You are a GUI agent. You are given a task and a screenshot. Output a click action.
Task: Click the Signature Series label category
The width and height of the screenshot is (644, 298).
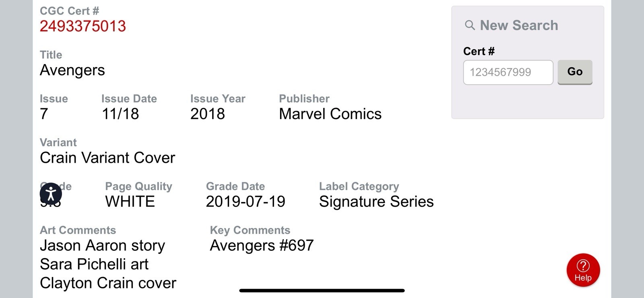click(376, 201)
